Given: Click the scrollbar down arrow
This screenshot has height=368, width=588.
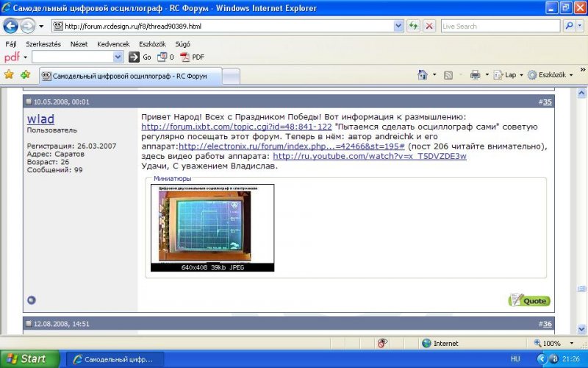Looking at the screenshot, I should click(x=581, y=329).
